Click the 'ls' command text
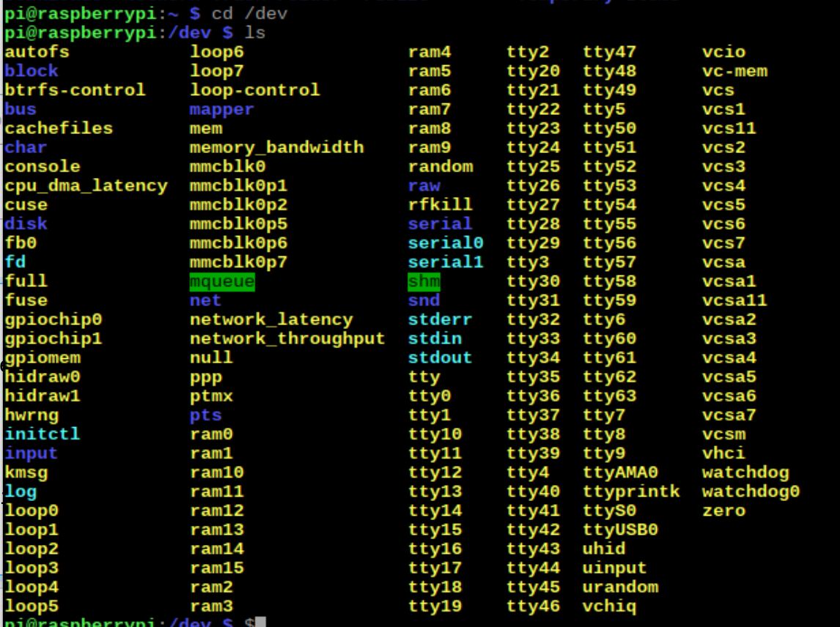The image size is (840, 627). coord(255,33)
